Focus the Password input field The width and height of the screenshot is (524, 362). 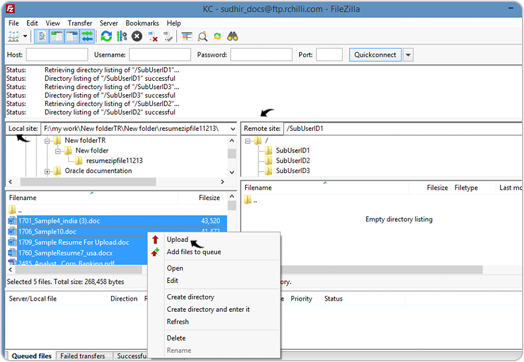(261, 54)
